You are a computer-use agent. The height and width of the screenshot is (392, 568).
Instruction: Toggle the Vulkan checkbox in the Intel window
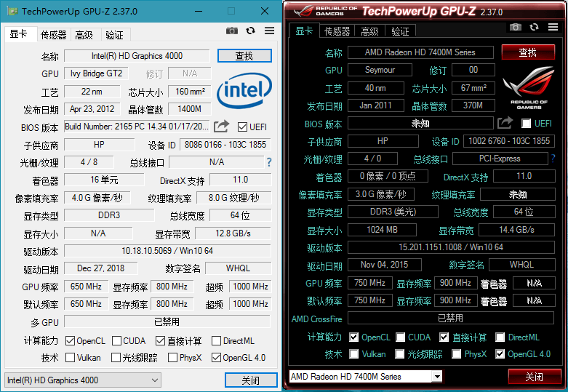(71, 358)
